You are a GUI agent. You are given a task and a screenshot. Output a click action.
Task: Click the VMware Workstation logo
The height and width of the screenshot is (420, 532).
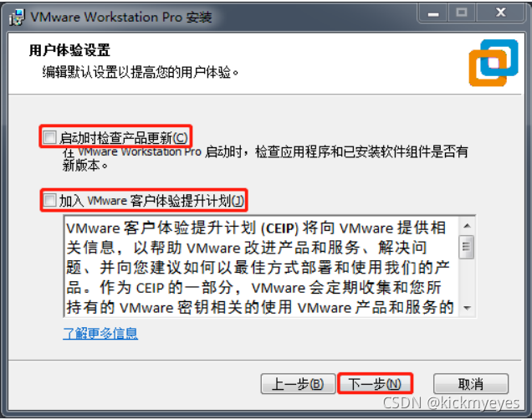pyautogui.click(x=494, y=63)
